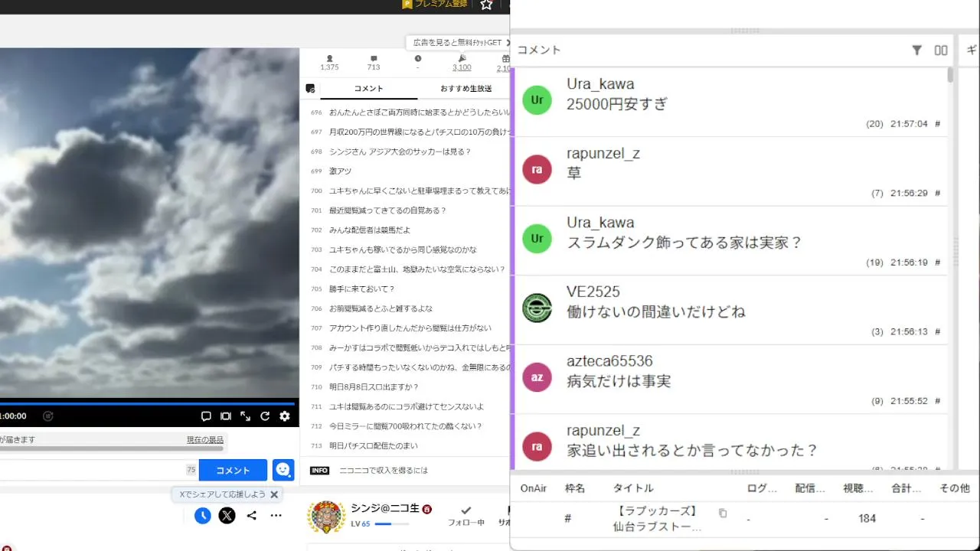Open the three-dot more options menu
The image size is (980, 551).
pos(276,516)
